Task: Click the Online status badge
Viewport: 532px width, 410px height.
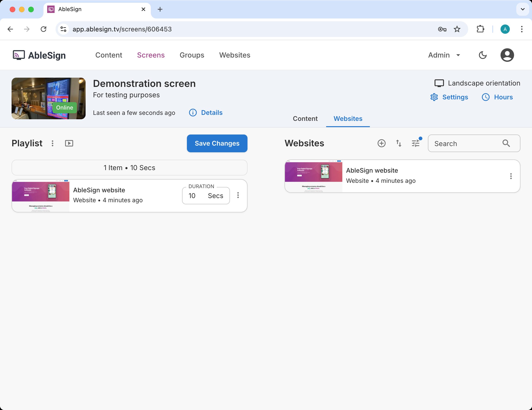Action: pos(64,107)
